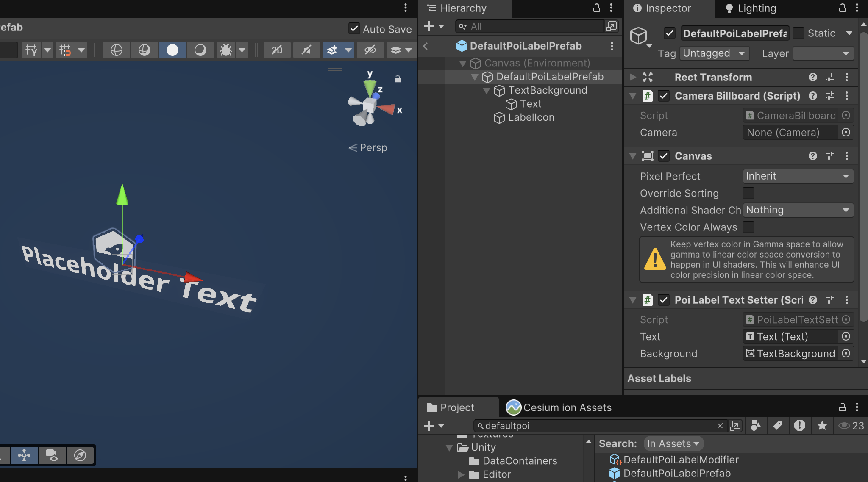Clear the defaultpoi project search
Screen dimensions: 868x482
click(x=720, y=426)
